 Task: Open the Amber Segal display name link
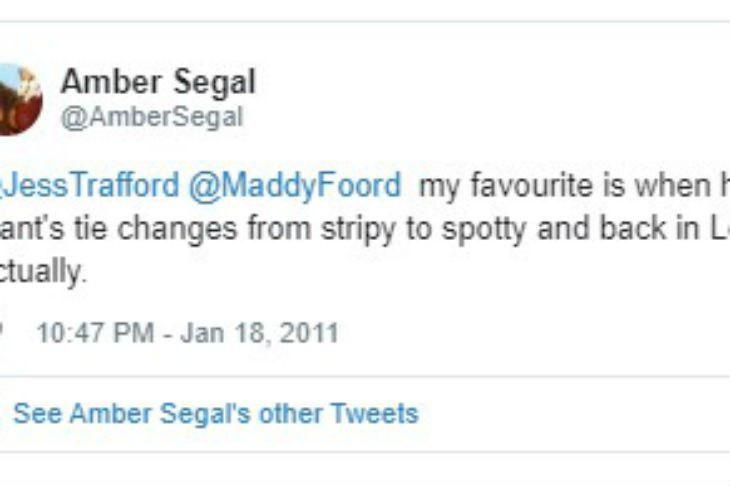coord(158,81)
